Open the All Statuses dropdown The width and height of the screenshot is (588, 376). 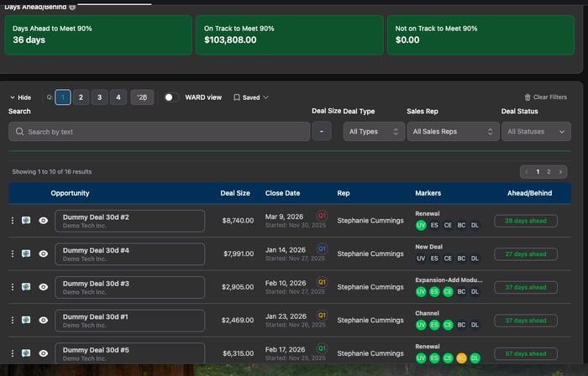(x=537, y=132)
